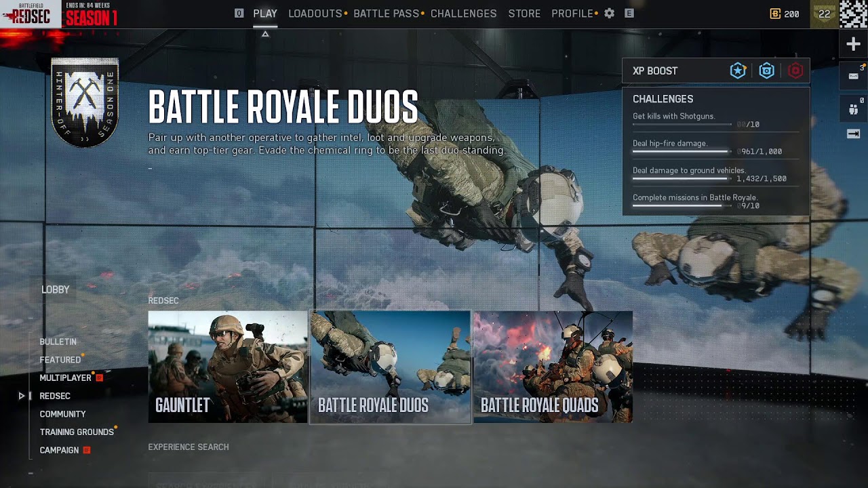Image resolution: width=868 pixels, height=488 pixels.
Task: Open the friends party icon showing 0
Action: point(853,108)
